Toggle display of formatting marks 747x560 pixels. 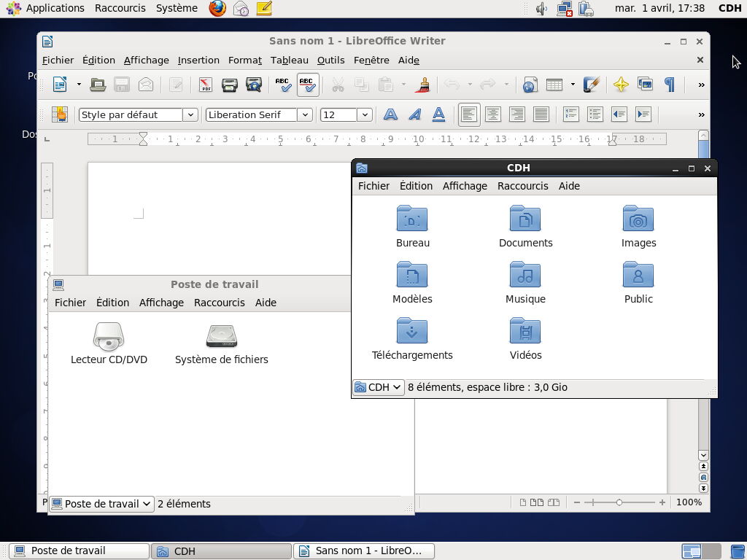(x=669, y=84)
